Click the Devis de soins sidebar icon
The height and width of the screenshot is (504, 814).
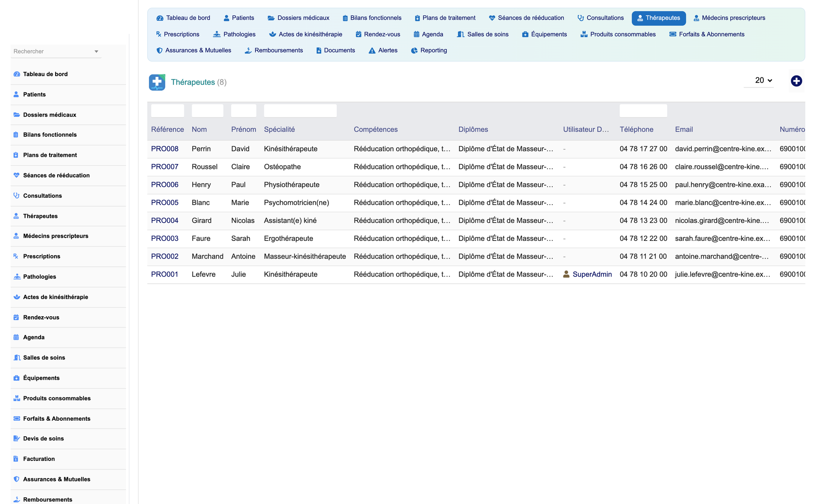17,439
